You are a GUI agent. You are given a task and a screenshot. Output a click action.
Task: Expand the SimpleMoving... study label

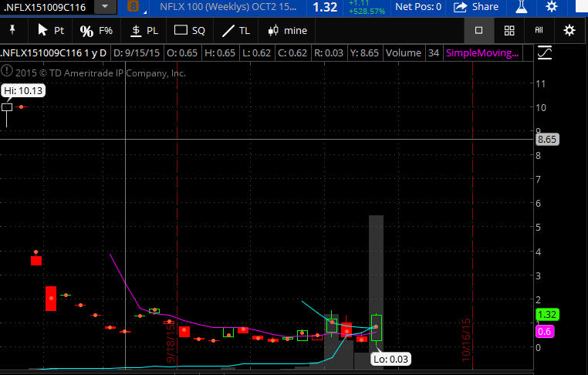click(482, 53)
